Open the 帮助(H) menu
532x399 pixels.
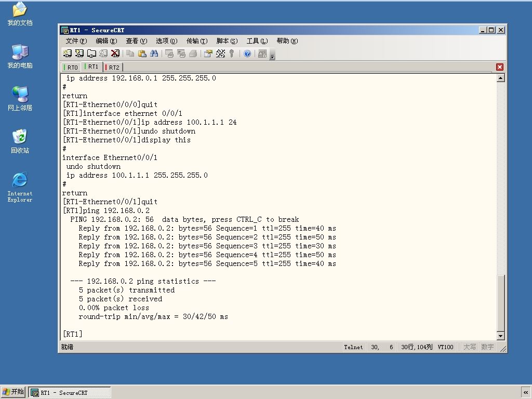coord(287,41)
